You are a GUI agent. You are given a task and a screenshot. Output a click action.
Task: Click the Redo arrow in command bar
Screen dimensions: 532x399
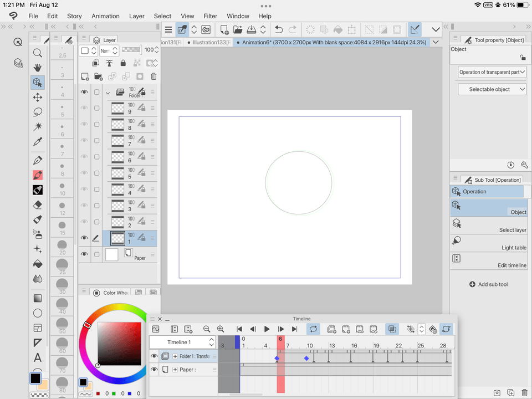click(293, 29)
